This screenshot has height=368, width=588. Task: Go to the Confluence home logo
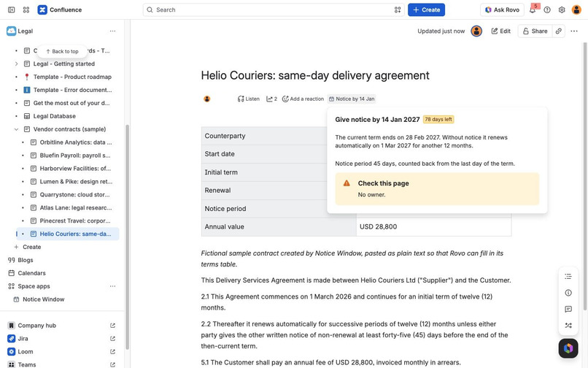tap(60, 9)
